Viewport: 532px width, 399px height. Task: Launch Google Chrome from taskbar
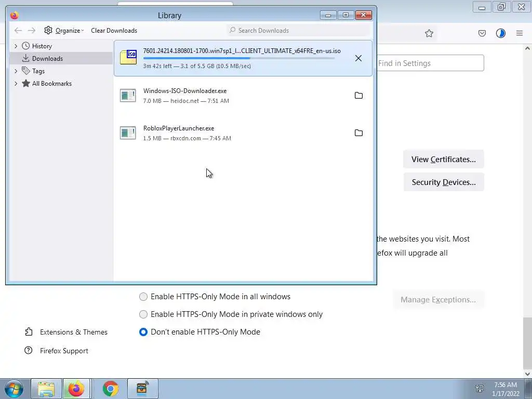pyautogui.click(x=111, y=389)
